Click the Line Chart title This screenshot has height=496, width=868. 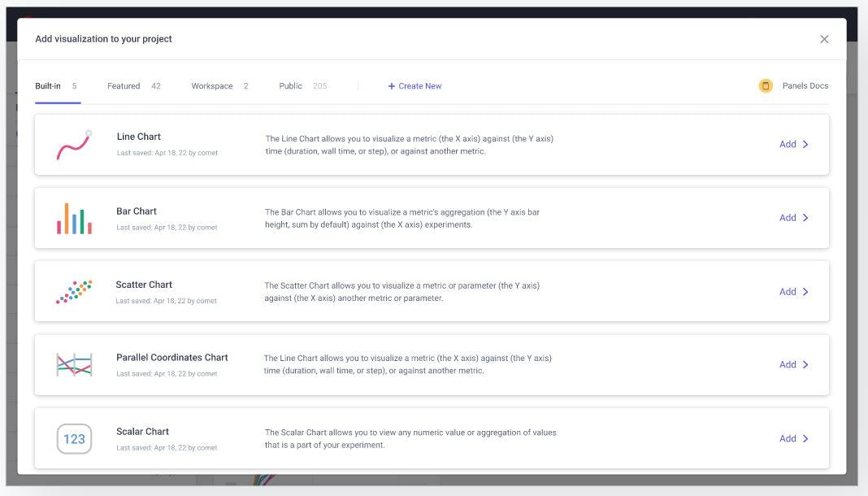pos(138,137)
